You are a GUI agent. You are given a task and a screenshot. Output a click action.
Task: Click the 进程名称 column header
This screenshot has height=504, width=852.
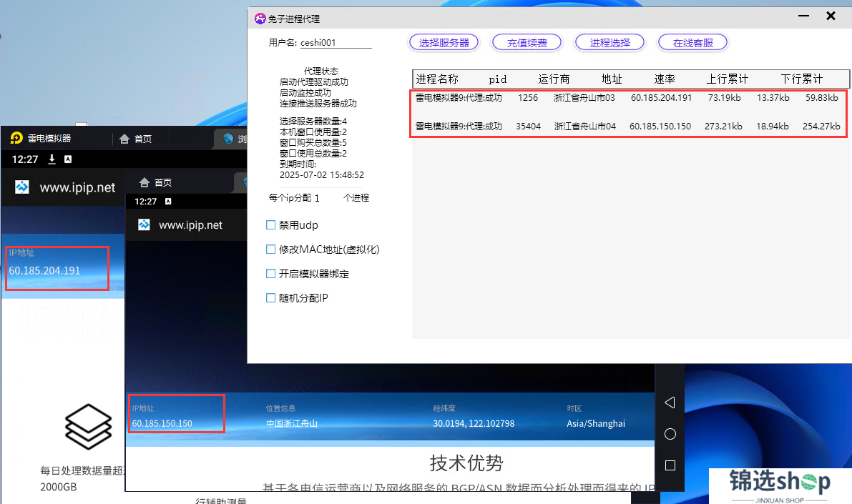tap(437, 79)
